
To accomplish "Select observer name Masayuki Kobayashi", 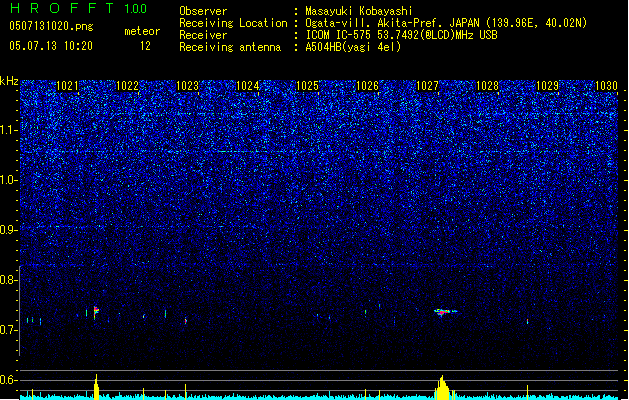I will click(359, 11).
